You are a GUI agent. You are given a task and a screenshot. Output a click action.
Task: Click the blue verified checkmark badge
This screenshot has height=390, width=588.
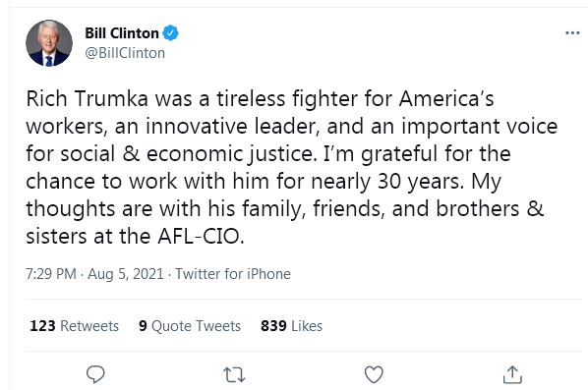170,33
